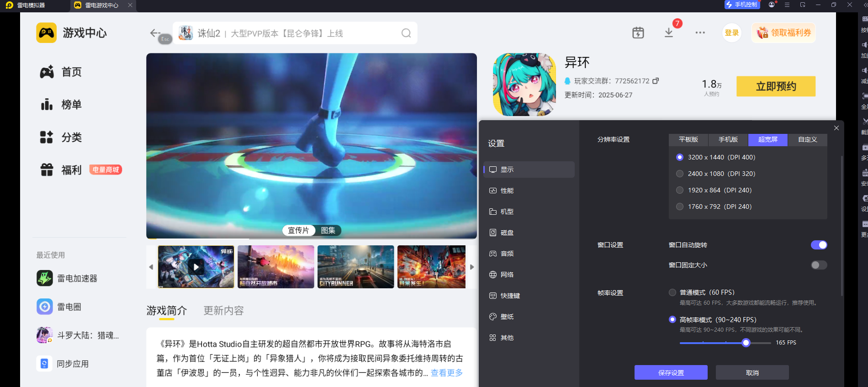Launch 雷电圈 from recent list
The height and width of the screenshot is (387, 868).
coord(59,307)
